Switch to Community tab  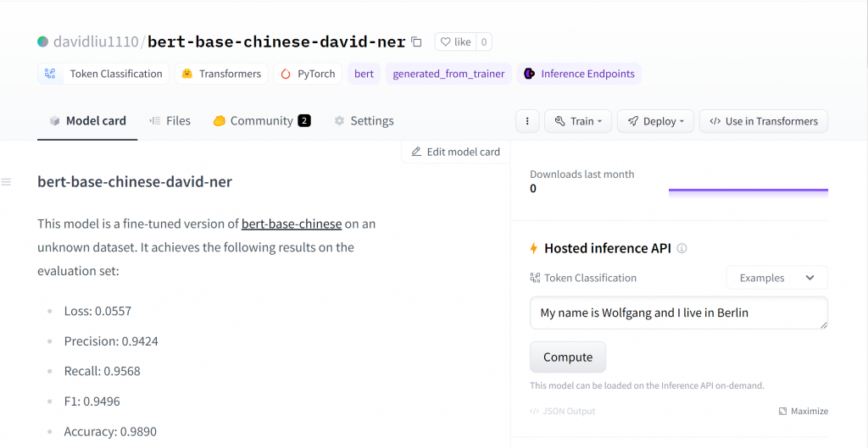(x=262, y=121)
